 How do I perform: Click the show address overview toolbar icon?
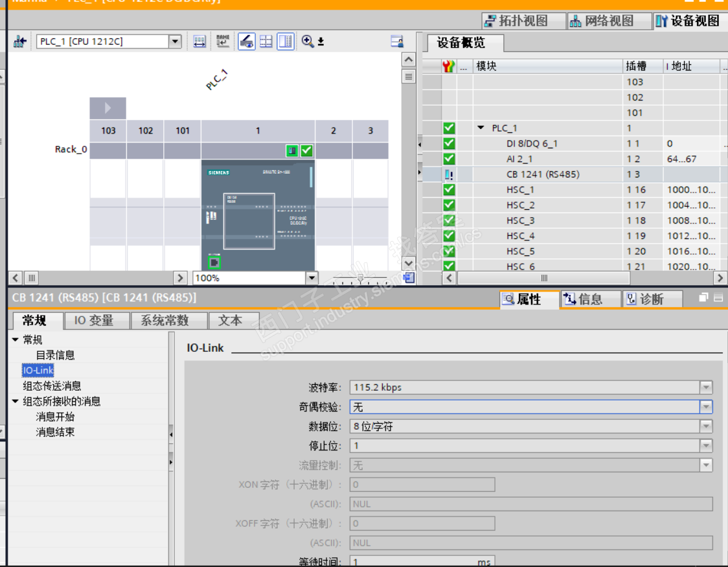tap(199, 41)
